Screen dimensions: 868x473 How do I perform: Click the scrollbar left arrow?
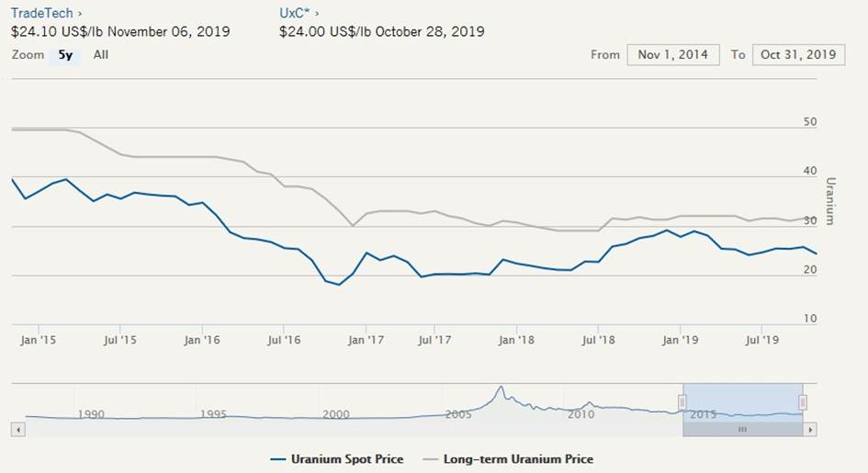(x=16, y=429)
